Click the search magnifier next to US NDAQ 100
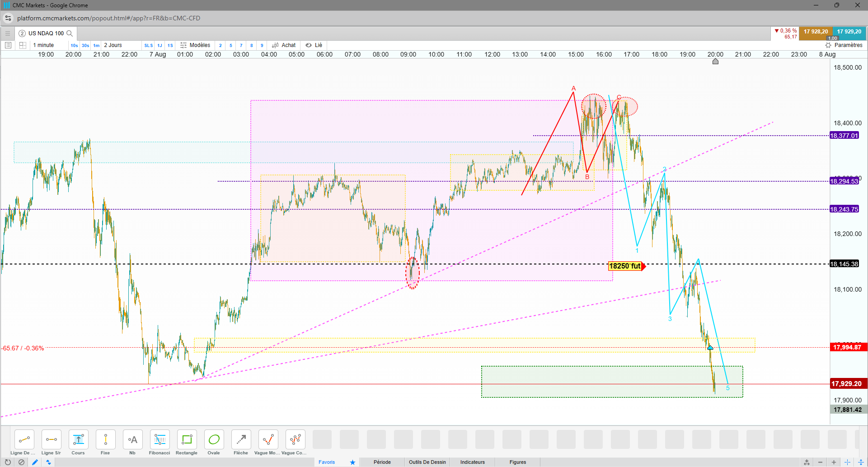Screen dimensions: 868x467 pyautogui.click(x=70, y=33)
